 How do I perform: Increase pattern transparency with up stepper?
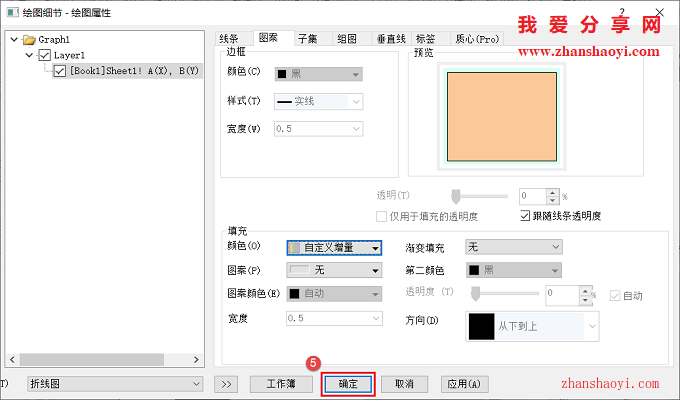(x=552, y=193)
